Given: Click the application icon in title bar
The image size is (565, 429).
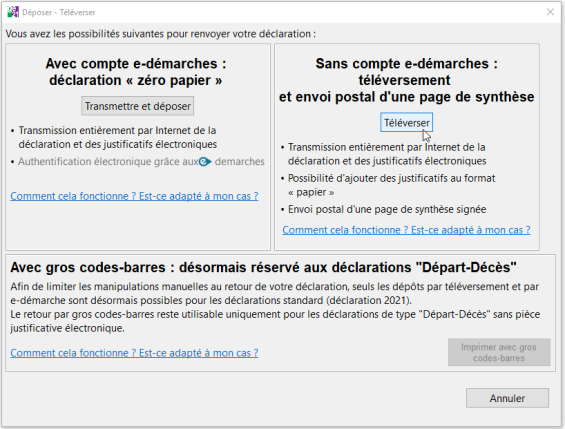Looking at the screenshot, I should pos(13,12).
